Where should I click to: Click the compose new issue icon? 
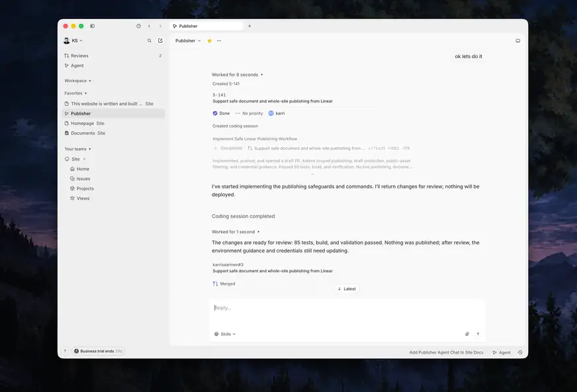point(160,40)
